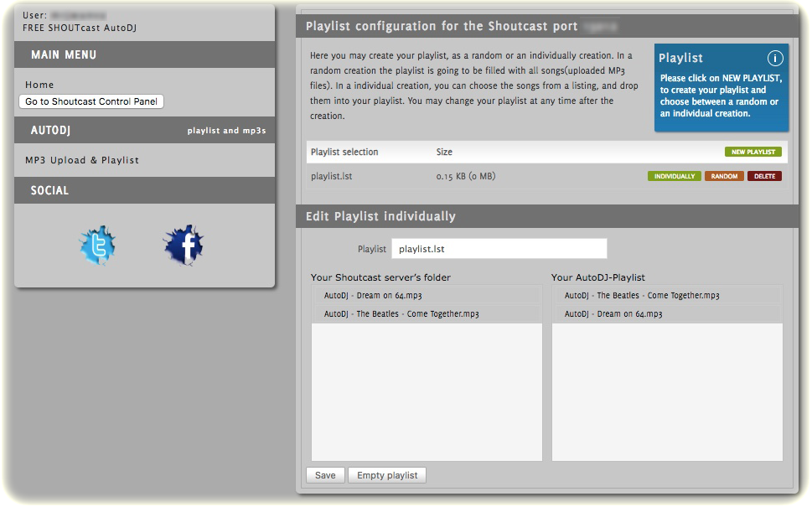
Task: Open the Facebook social icon
Action: click(x=184, y=246)
